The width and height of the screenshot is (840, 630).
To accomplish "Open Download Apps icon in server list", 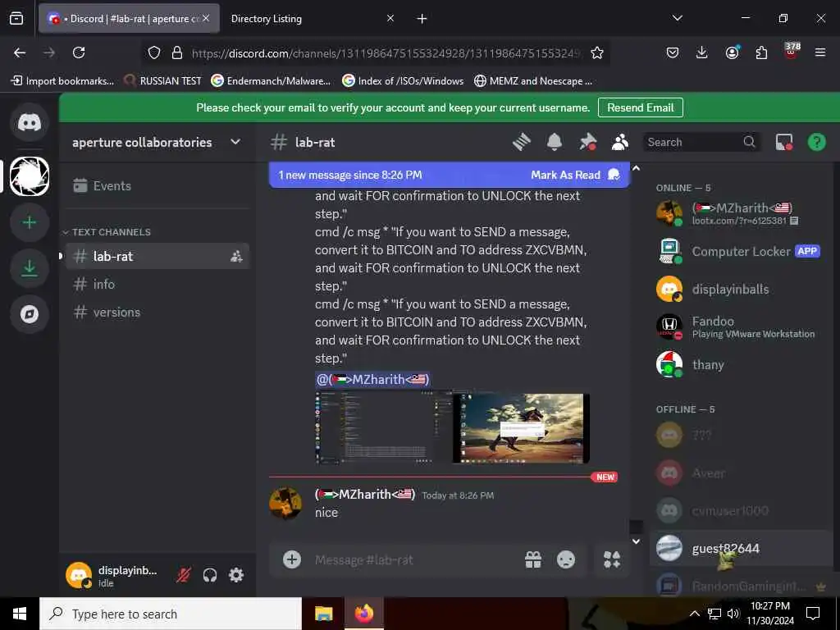I will click(x=30, y=268).
